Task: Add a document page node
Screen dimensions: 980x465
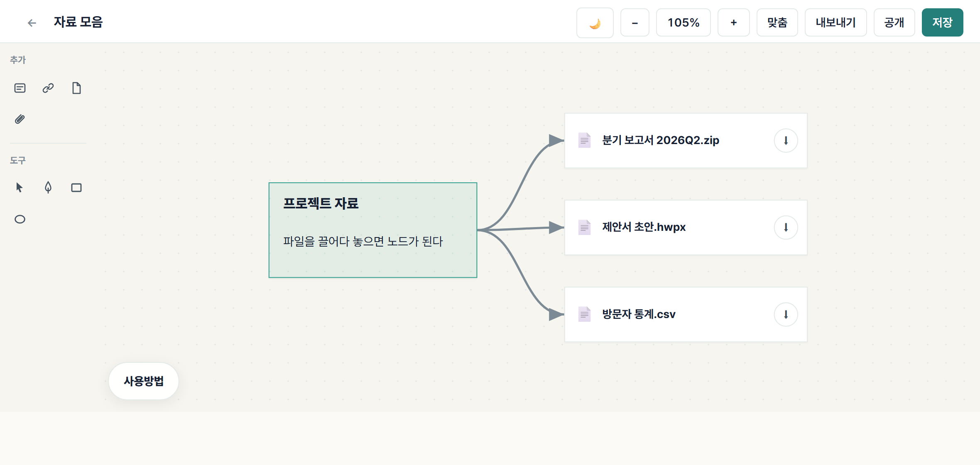Action: [x=76, y=88]
